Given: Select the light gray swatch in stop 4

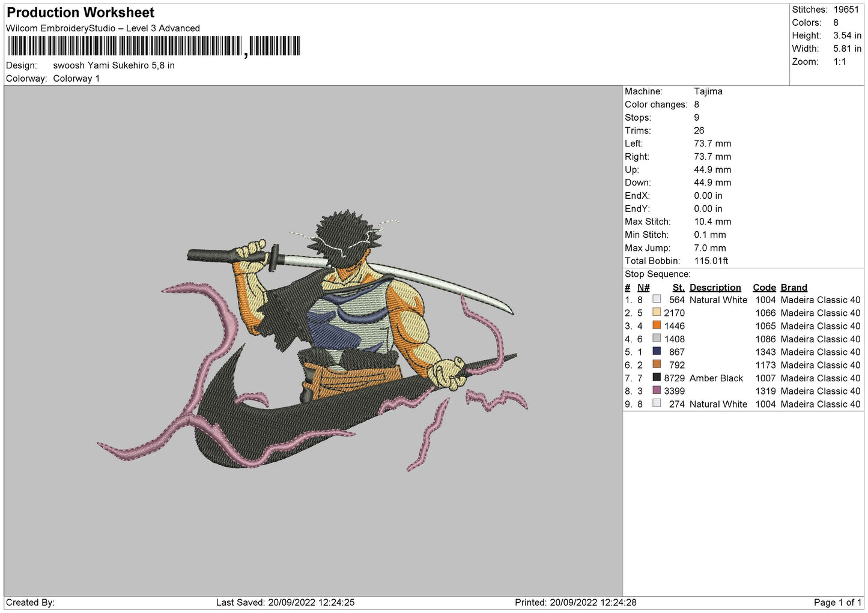Looking at the screenshot, I should (657, 339).
